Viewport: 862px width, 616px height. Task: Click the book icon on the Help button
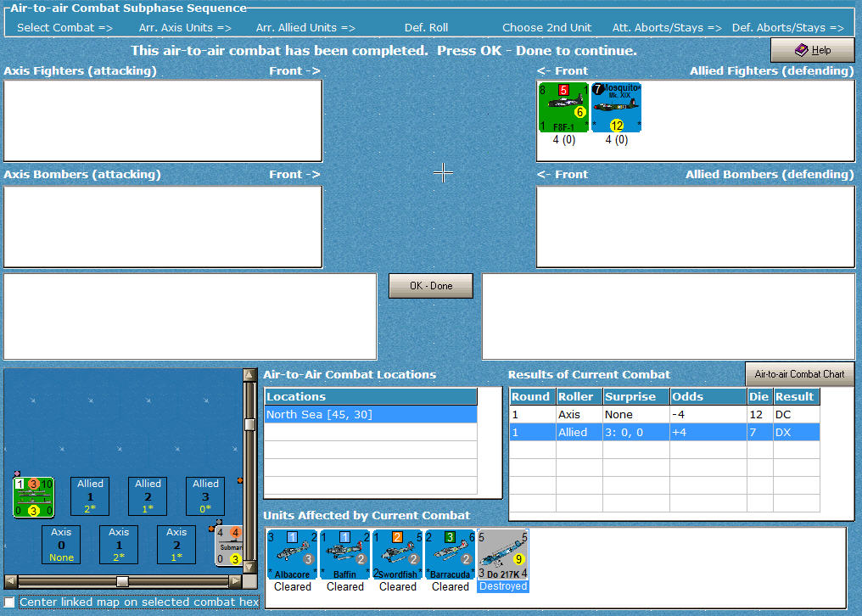[x=800, y=49]
